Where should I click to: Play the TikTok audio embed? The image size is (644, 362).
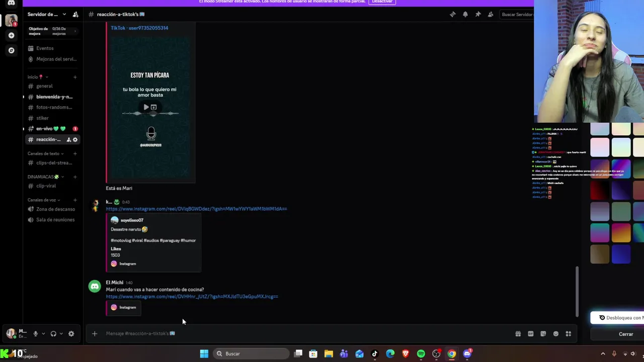pyautogui.click(x=146, y=107)
